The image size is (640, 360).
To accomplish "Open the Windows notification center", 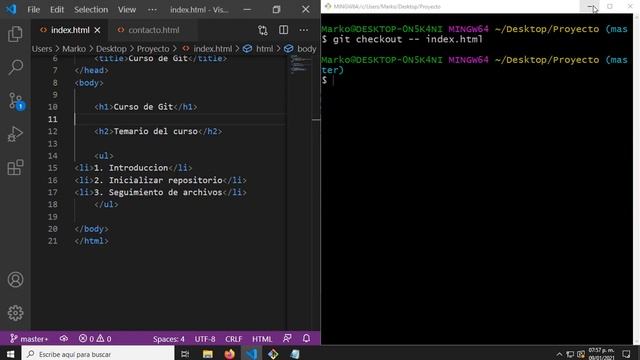I will tap(627, 354).
